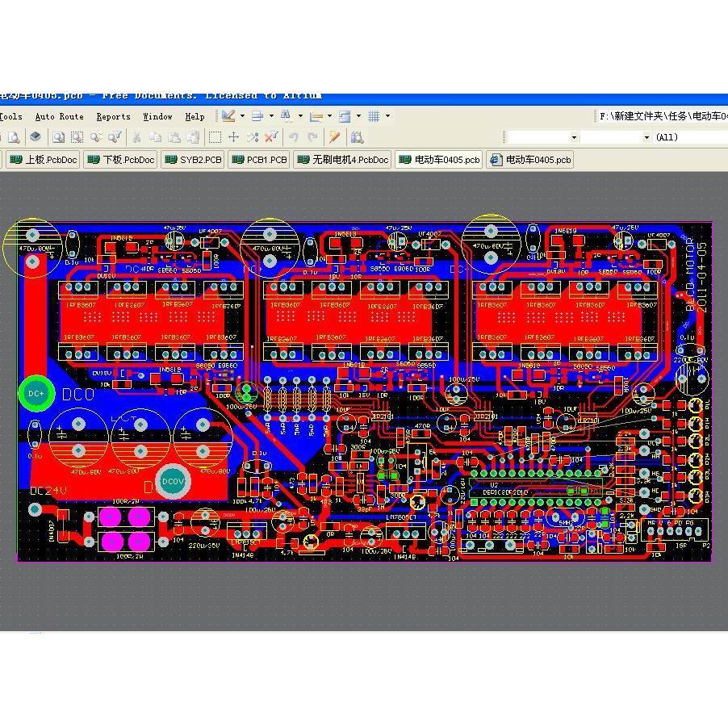Click the Zoom Area icon
Viewport: 728px width, 728px height.
[x=77, y=137]
